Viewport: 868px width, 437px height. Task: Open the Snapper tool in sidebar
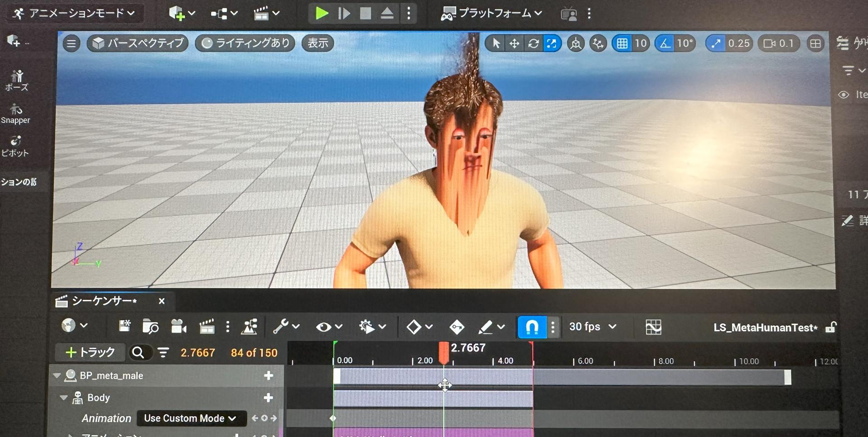point(16,114)
